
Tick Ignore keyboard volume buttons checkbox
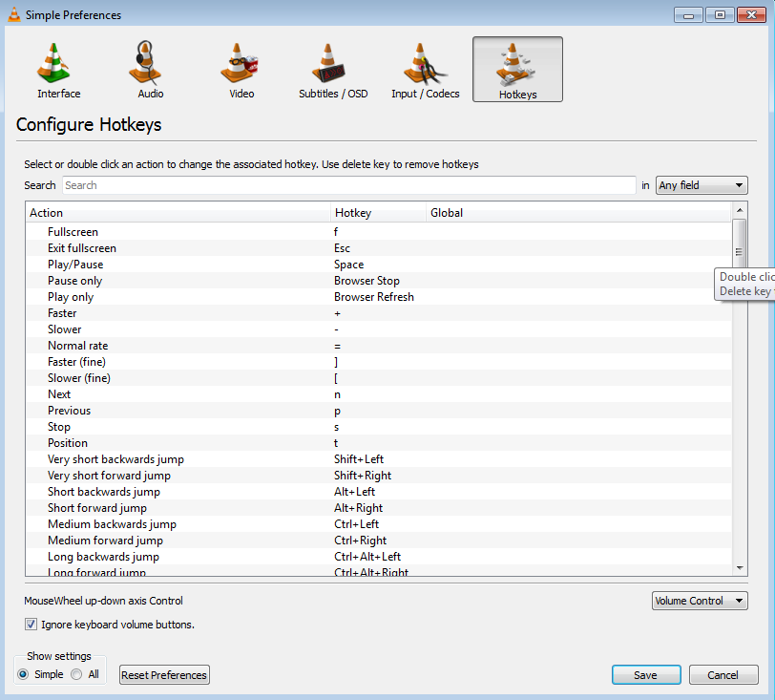point(31,625)
